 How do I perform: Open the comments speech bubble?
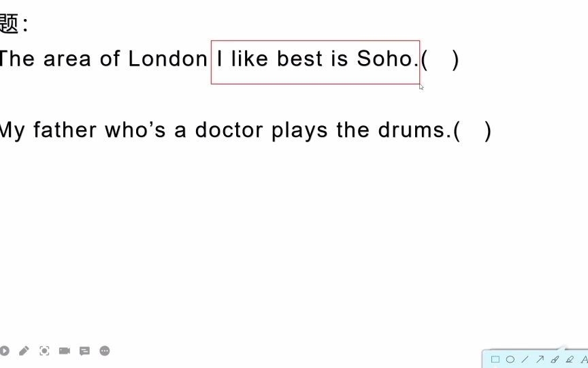tap(85, 351)
